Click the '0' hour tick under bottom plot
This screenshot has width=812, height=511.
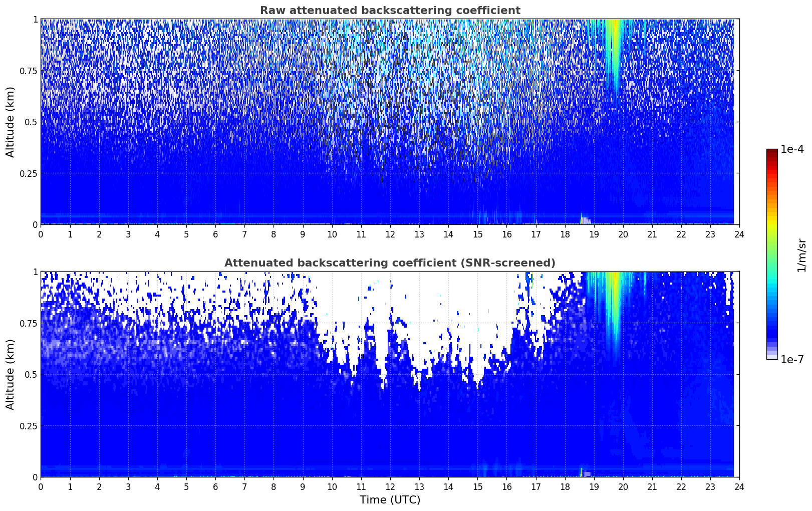pyautogui.click(x=41, y=486)
